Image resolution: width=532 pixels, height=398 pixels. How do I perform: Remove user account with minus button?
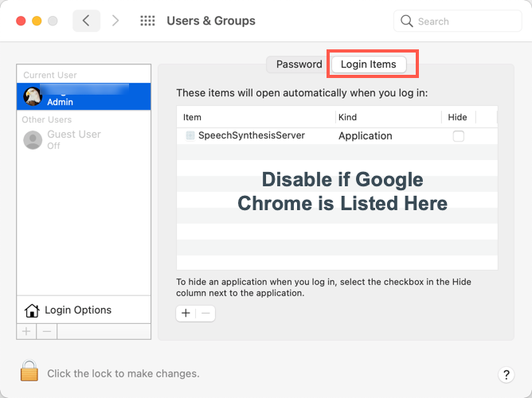(47, 331)
